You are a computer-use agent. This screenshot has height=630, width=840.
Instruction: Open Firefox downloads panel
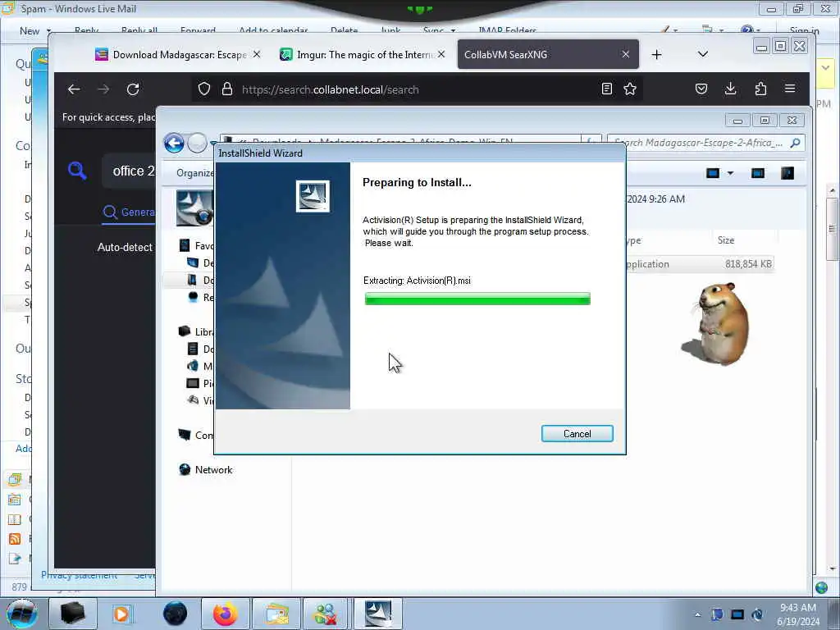(731, 89)
